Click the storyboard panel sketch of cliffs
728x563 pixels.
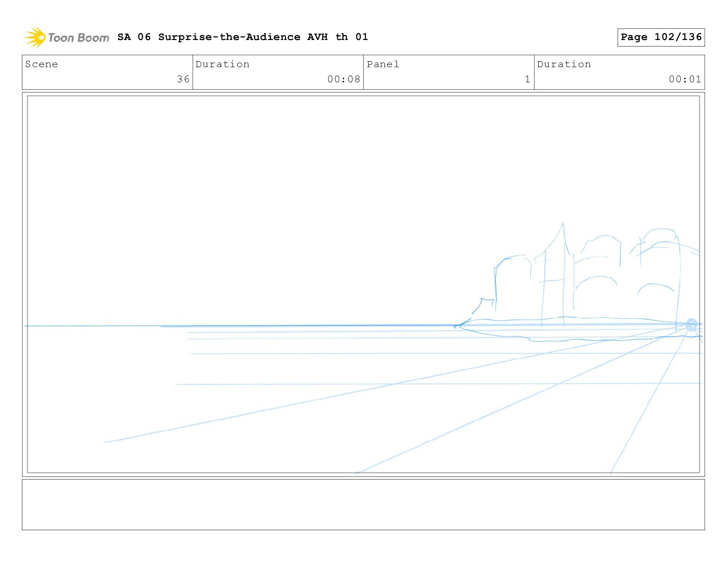(364, 284)
